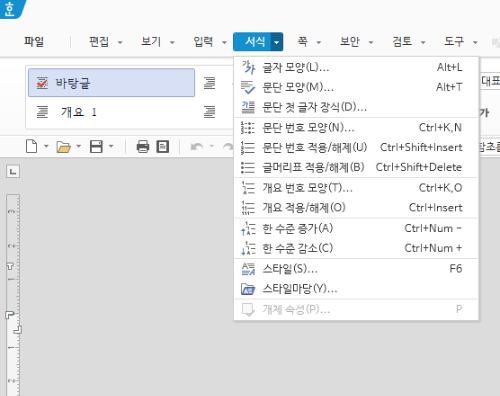Click 한 수준 감소 level down icon

pos(248,249)
